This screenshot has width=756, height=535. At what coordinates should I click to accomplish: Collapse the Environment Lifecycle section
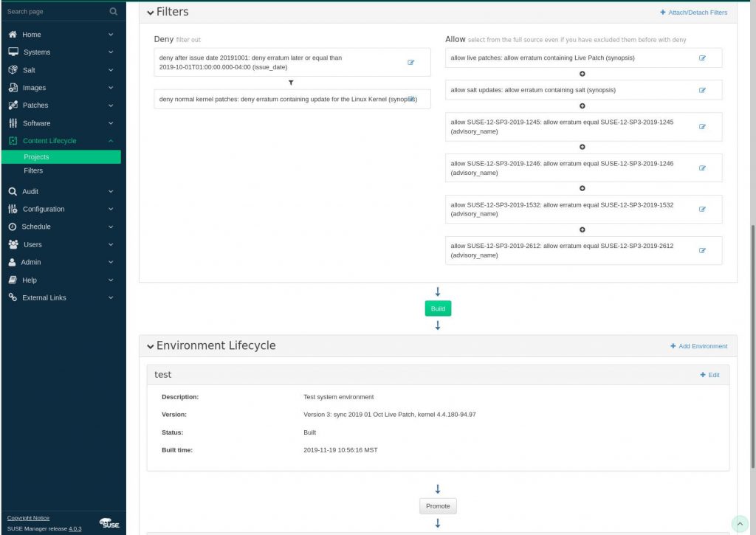(150, 345)
